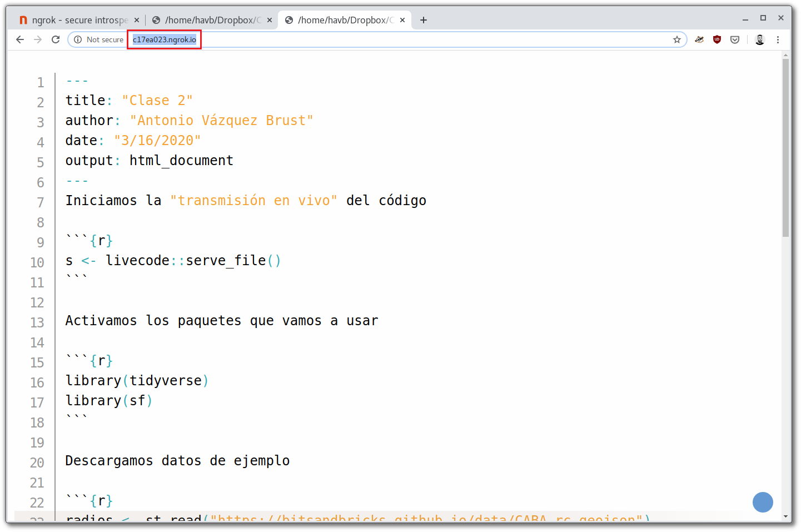Open the Chrome three-dot menu
Screen dimensions: 801x532
[x=778, y=39]
